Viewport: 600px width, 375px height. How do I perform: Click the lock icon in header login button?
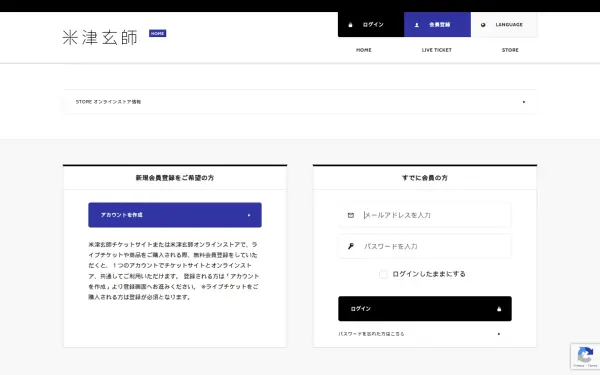click(350, 25)
